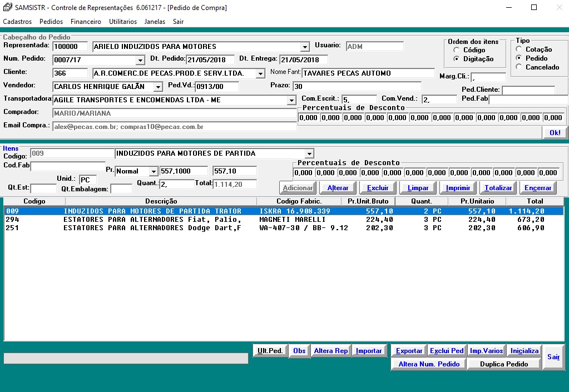Click the Encerrar button

click(538, 188)
